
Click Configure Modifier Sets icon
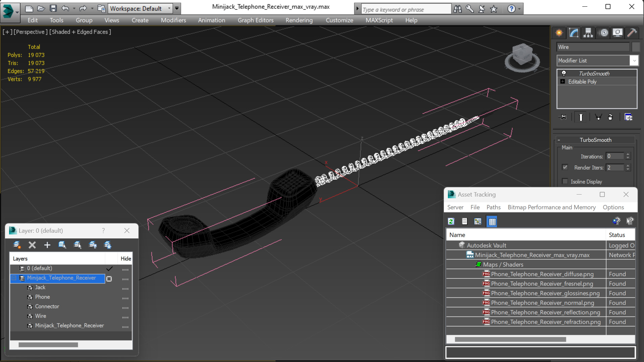pyautogui.click(x=629, y=117)
